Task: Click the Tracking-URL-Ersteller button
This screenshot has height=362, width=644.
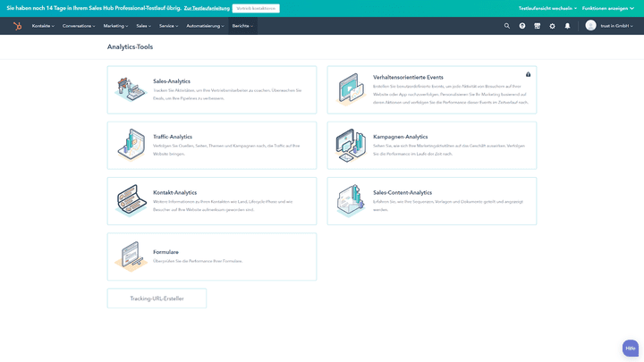Action: click(x=157, y=299)
